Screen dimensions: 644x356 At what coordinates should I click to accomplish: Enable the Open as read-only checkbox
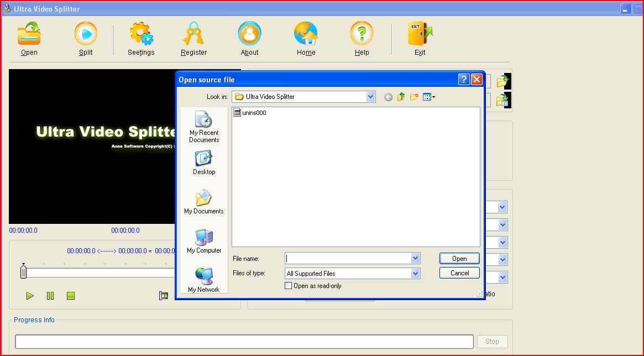tap(288, 285)
